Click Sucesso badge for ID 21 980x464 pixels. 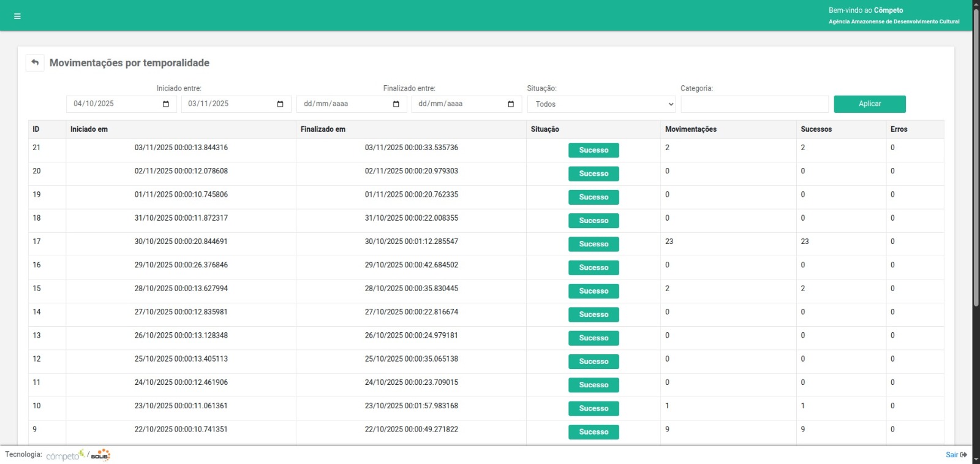(x=594, y=150)
